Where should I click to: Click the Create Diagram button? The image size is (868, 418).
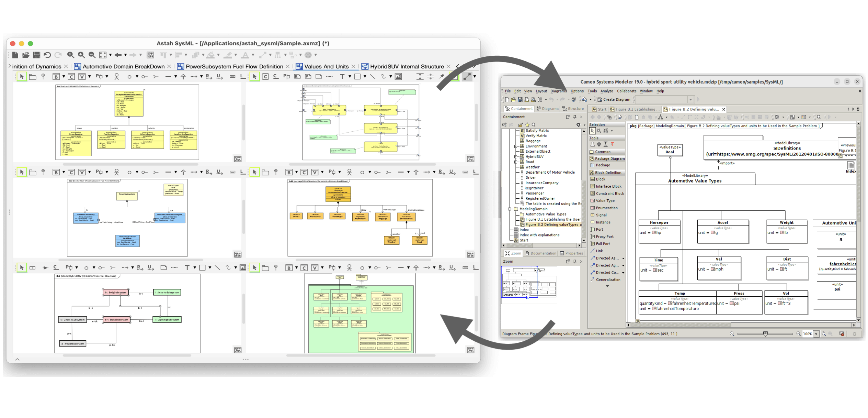614,100
